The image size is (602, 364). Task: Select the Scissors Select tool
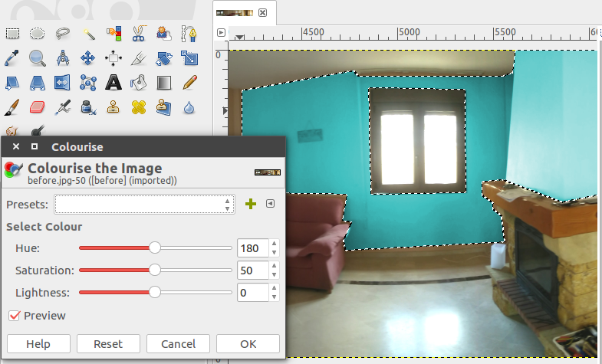(139, 34)
